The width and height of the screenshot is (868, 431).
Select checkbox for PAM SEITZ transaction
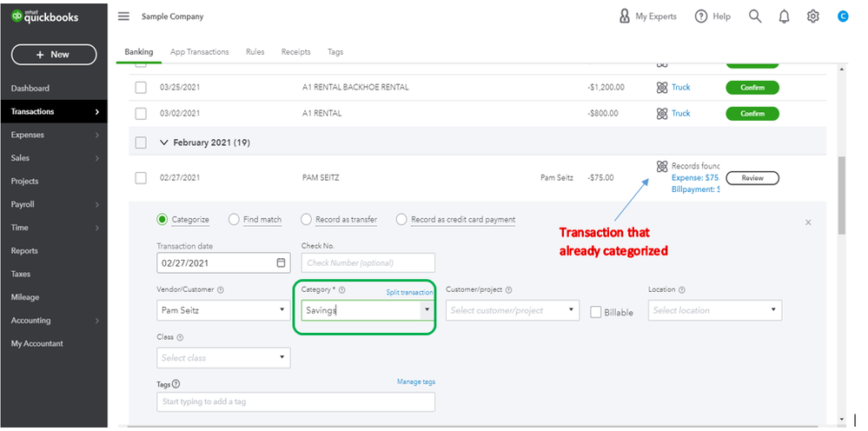[141, 177]
